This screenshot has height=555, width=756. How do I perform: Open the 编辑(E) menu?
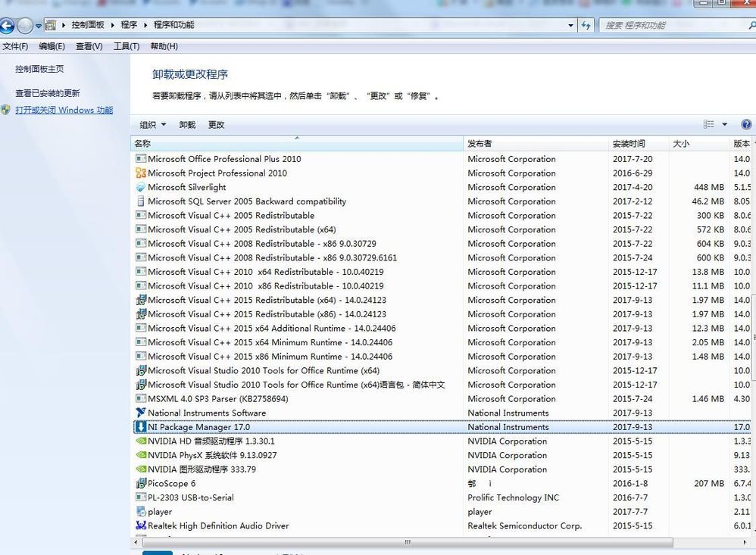[52, 46]
